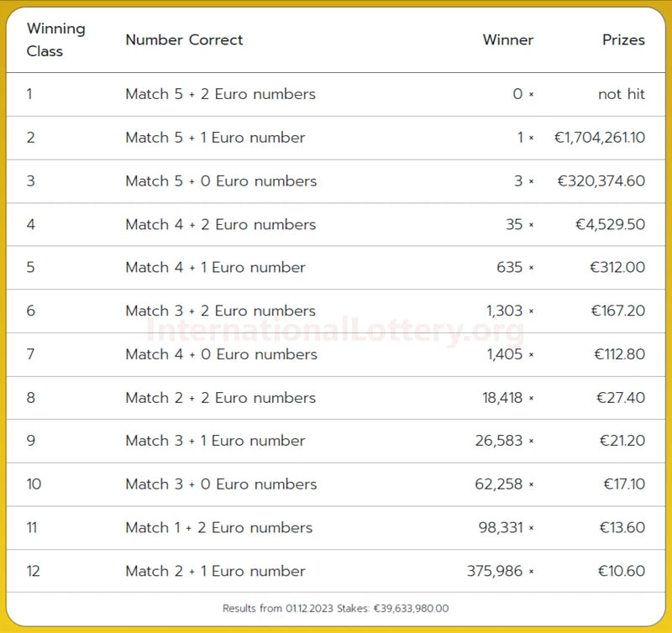Click the €10.60 prize amount
The image size is (672, 633).
621,571
